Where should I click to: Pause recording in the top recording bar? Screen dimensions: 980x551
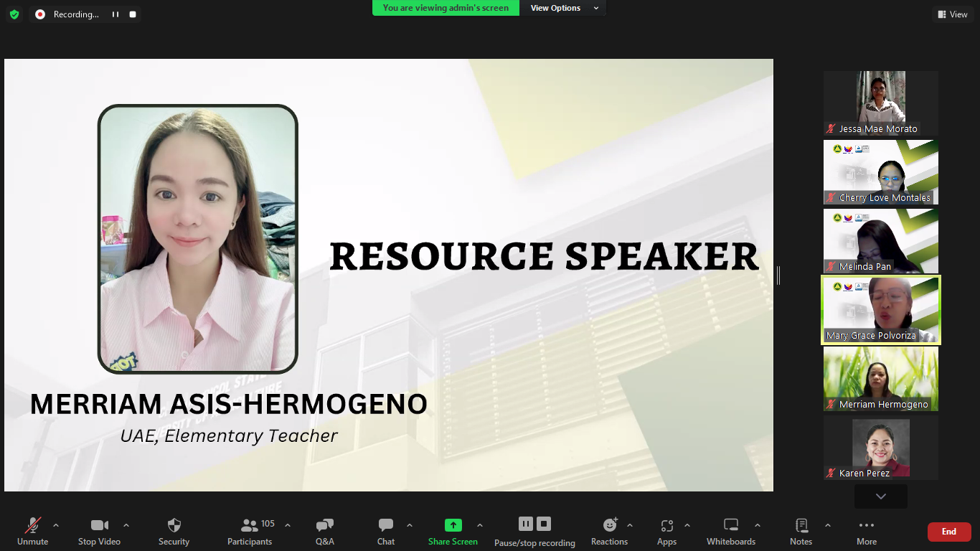pos(115,14)
